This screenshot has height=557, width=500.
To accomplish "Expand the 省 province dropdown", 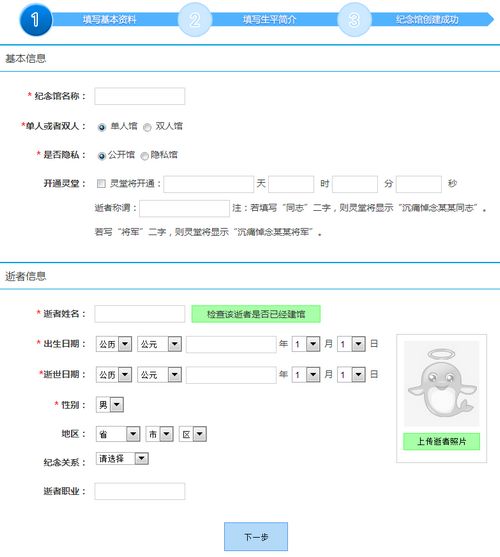I will (x=118, y=434).
